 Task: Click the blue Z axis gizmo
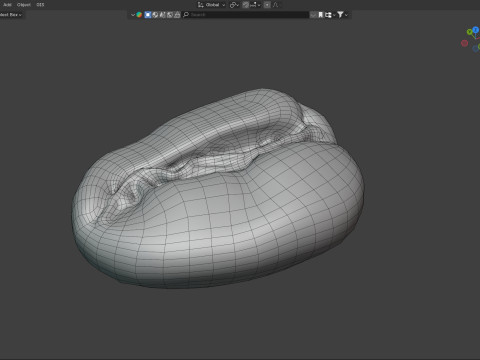[476, 30]
